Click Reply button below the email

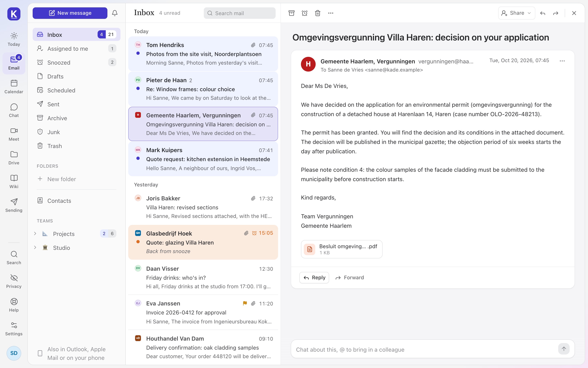point(314,277)
